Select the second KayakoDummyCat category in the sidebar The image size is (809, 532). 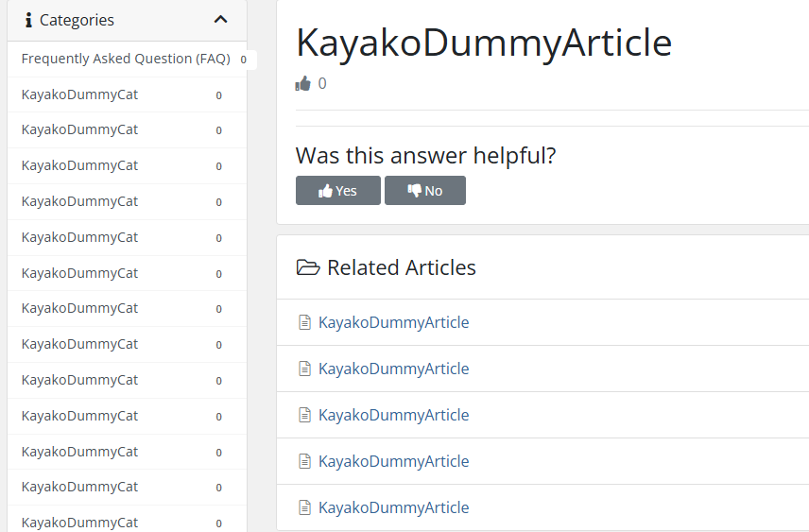tap(79, 129)
